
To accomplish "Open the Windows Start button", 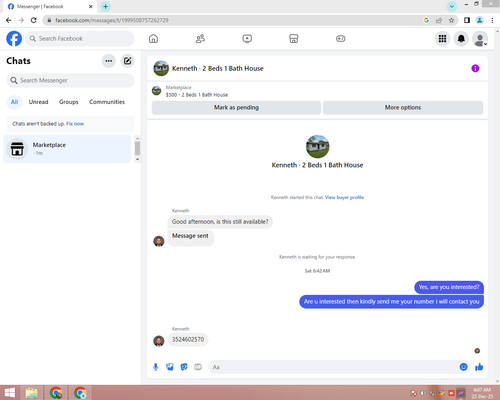I will (10, 393).
